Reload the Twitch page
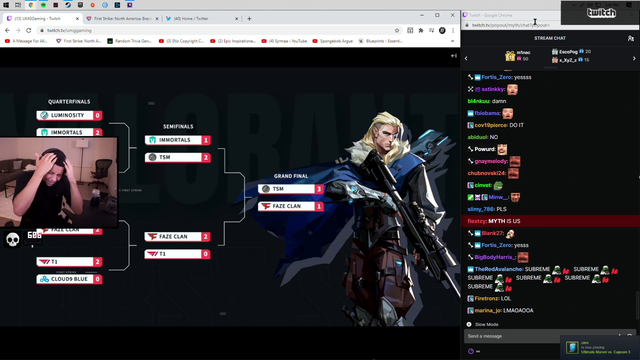 tap(29, 31)
